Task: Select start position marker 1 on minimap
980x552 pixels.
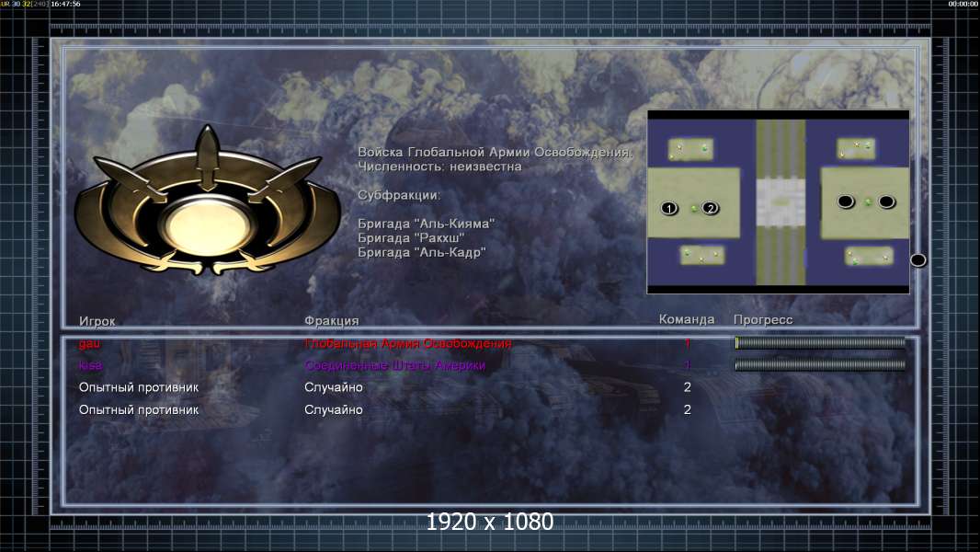Action: 668,208
